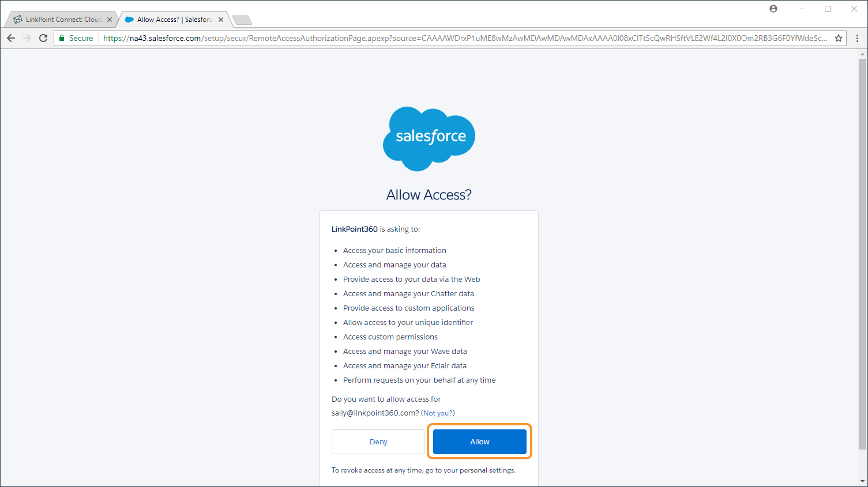868x487 pixels.
Task: Close the Allow Access? tab
Action: coord(221,20)
